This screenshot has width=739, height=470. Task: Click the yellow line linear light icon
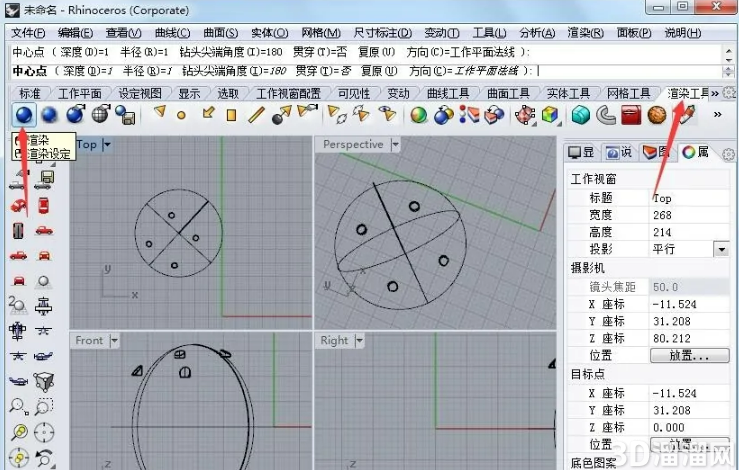(256, 115)
